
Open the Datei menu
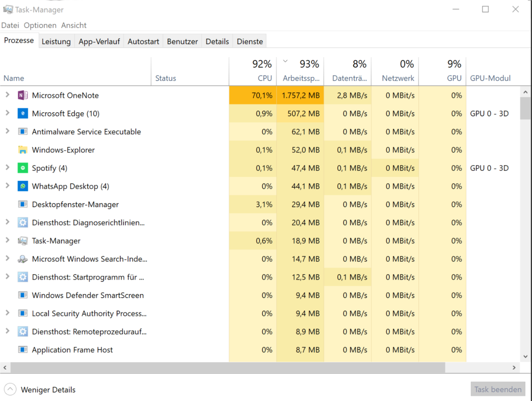pyautogui.click(x=10, y=25)
